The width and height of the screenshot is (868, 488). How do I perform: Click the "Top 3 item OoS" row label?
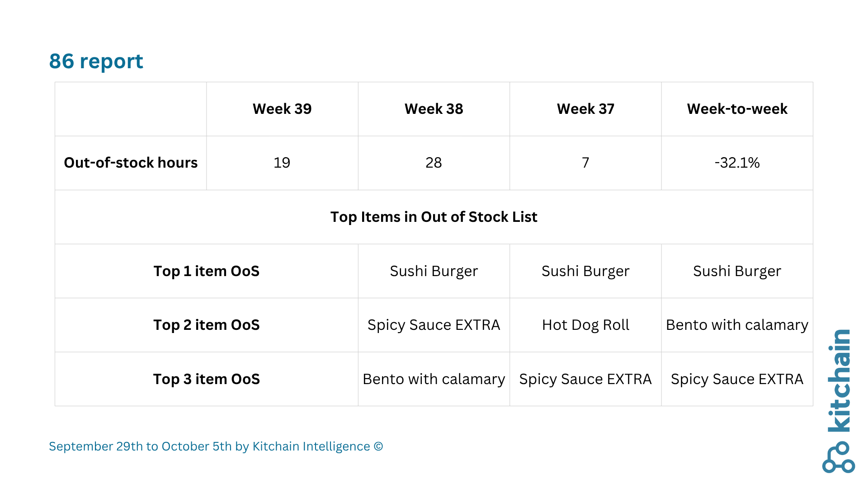coord(206,379)
